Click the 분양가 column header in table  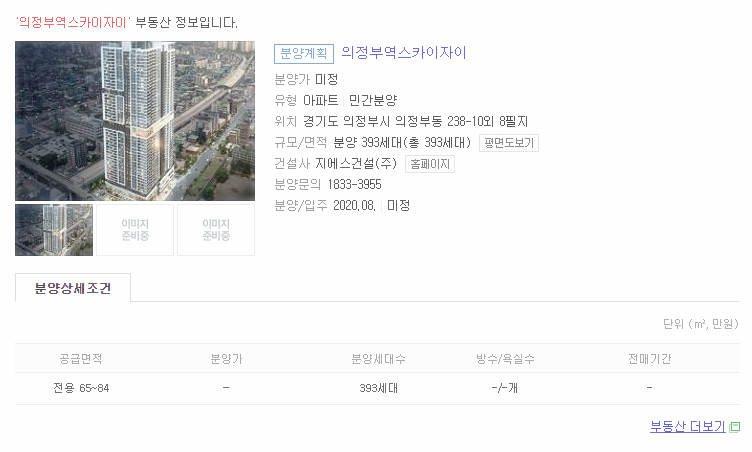pyautogui.click(x=226, y=359)
